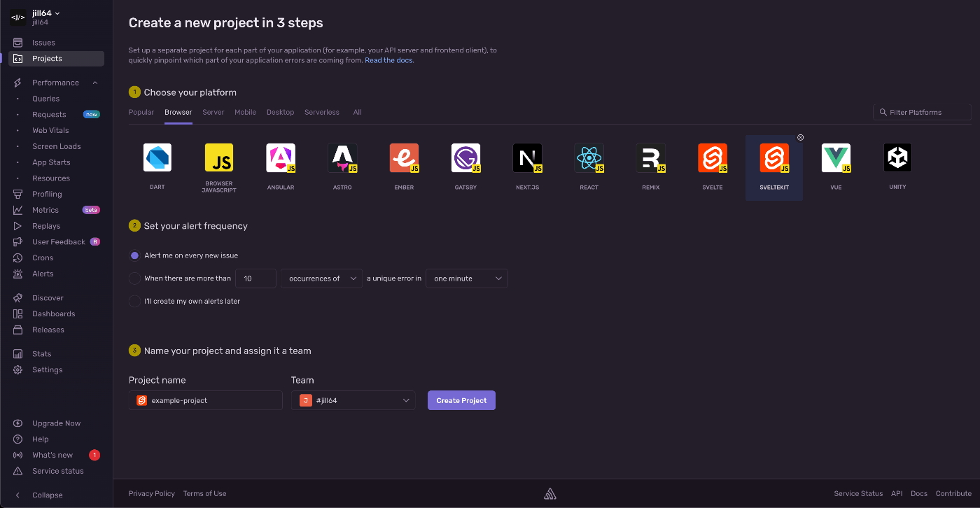Select 'When there are more than' radio option
This screenshot has width=980, height=508.
pyautogui.click(x=135, y=278)
